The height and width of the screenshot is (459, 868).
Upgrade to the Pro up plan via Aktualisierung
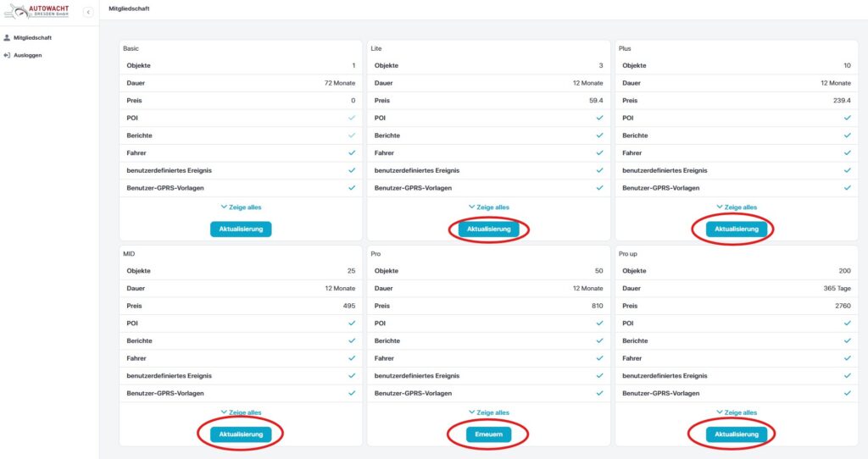[737, 434]
